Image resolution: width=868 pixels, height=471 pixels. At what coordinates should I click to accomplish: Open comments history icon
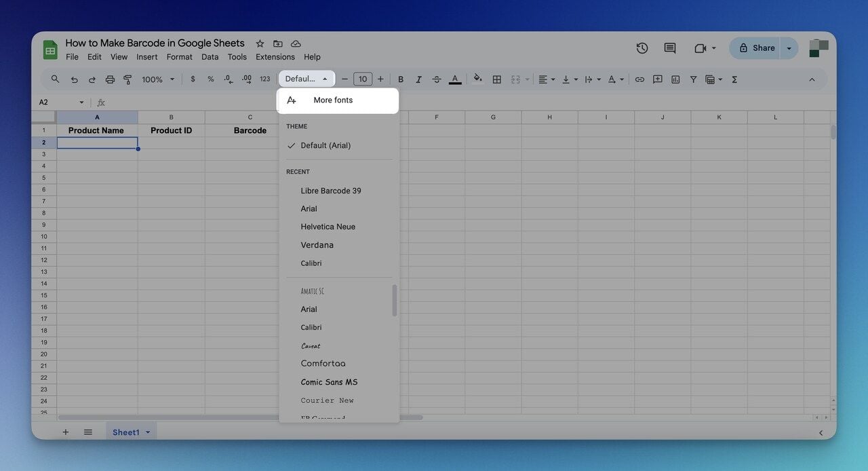670,48
